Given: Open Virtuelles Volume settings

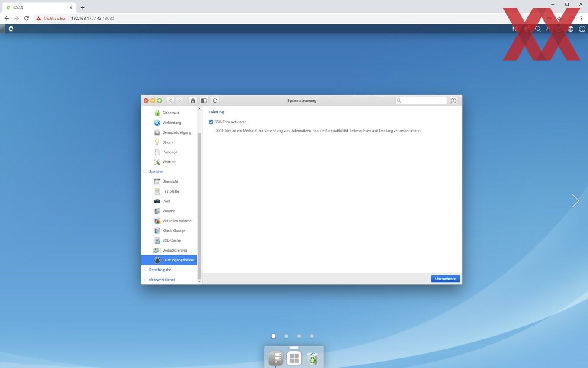Looking at the screenshot, I should [x=169, y=221].
